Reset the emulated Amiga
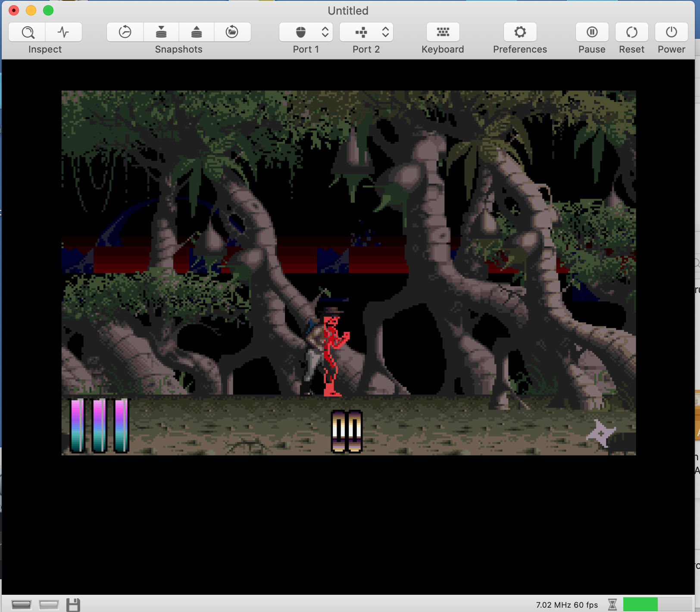The width and height of the screenshot is (700, 612). [632, 32]
